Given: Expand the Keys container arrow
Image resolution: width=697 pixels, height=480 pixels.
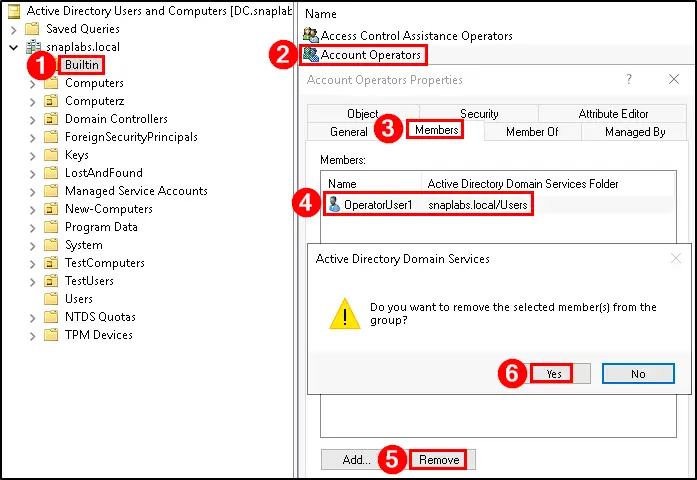Looking at the screenshot, I should [32, 156].
